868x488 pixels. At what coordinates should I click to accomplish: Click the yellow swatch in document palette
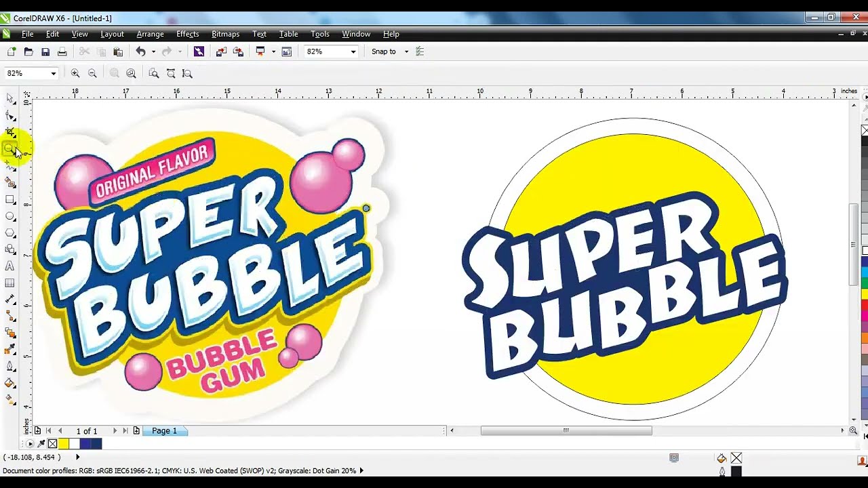pyautogui.click(x=64, y=444)
